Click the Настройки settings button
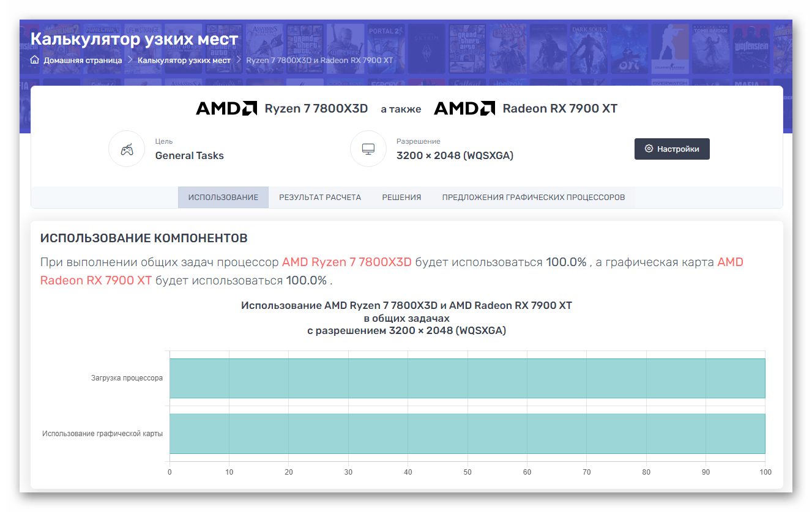Screen dimensions: 812x512 [x=672, y=149]
